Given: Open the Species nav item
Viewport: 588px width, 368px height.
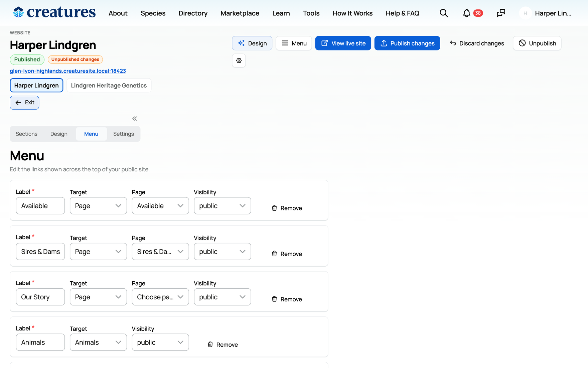Looking at the screenshot, I should coord(153,13).
